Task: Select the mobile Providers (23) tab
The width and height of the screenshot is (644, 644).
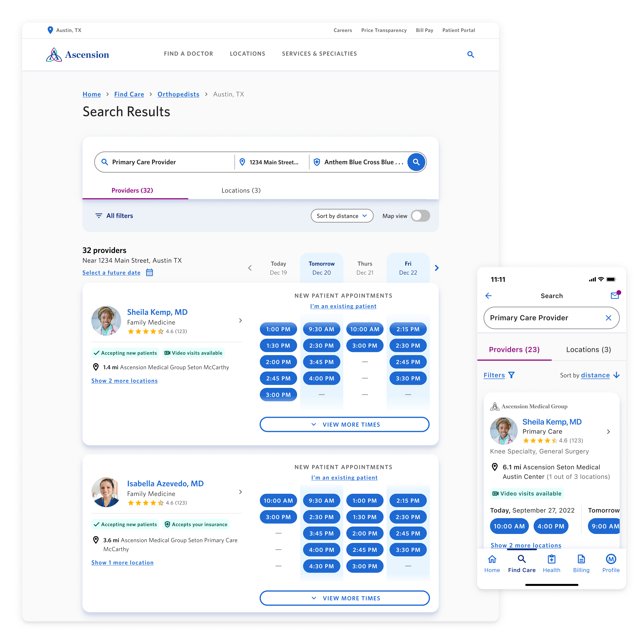Action: 514,350
